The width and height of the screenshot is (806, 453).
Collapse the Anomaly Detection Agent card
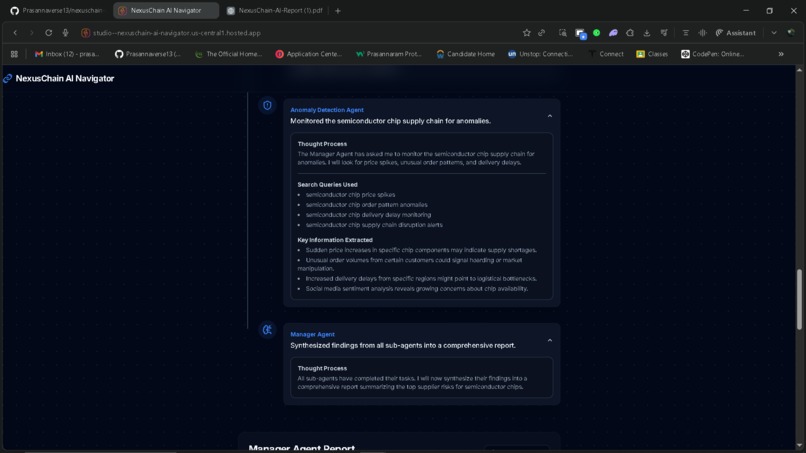pos(549,116)
